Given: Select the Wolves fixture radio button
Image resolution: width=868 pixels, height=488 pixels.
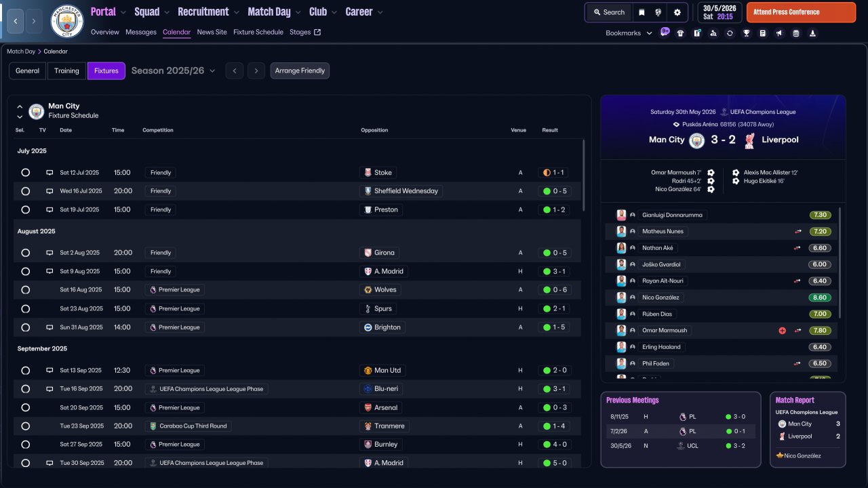Looking at the screenshot, I should click(x=26, y=290).
